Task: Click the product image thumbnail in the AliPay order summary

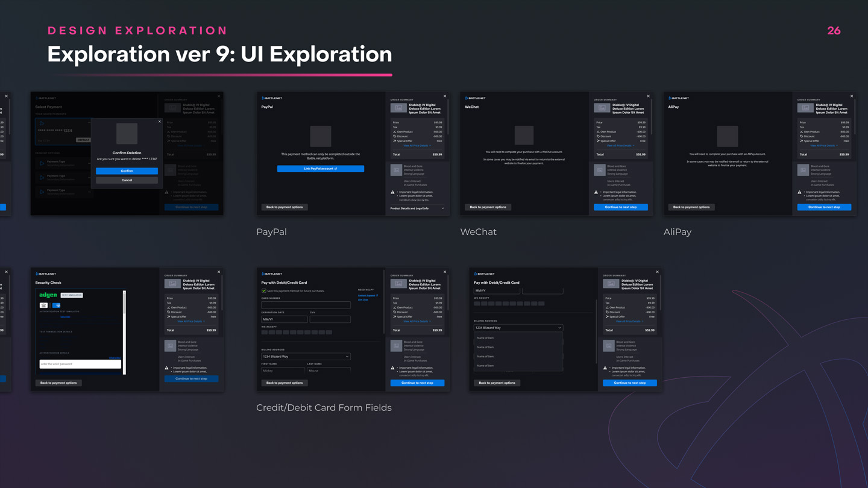Action: (806, 108)
